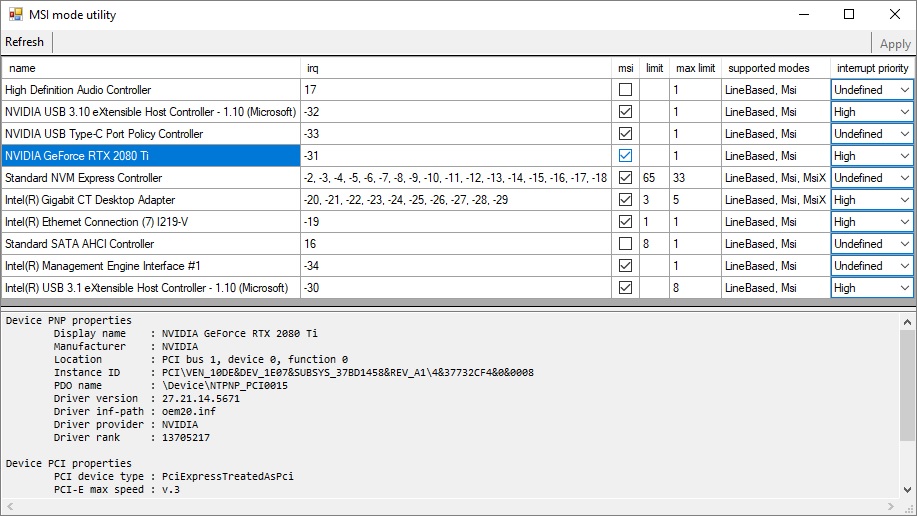Maximize the MSI mode utility window
Screen dimensions: 917x516
click(x=849, y=15)
